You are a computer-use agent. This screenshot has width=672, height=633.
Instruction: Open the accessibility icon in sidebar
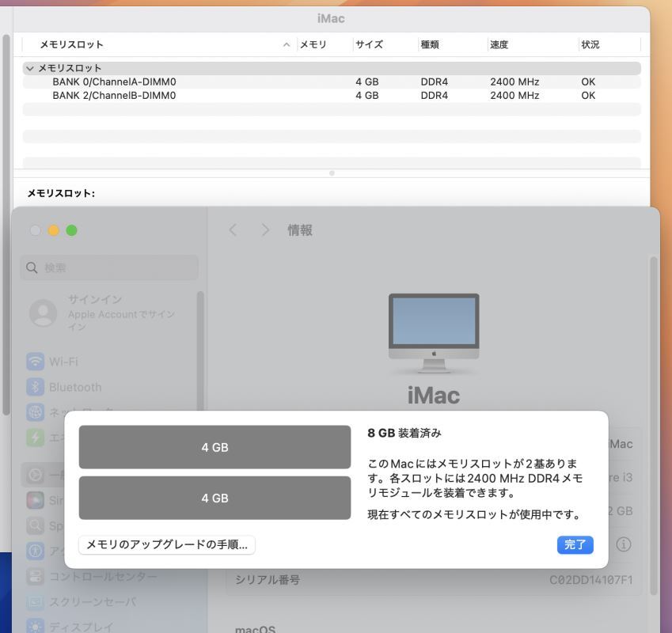pyautogui.click(x=35, y=551)
